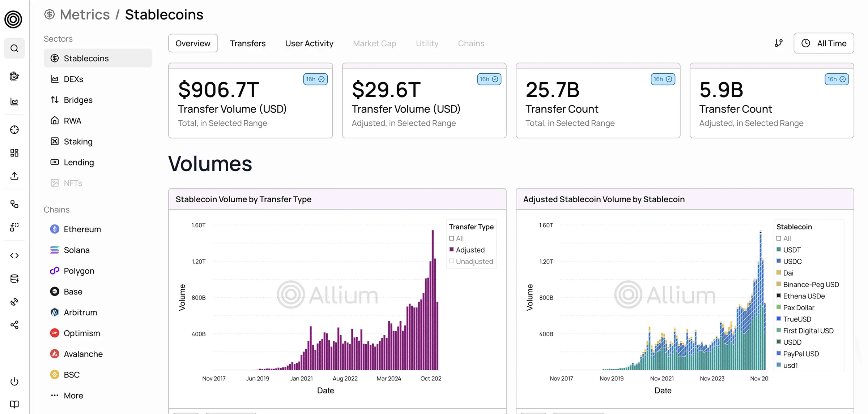Click the USDC color swatch in the legend
The height and width of the screenshot is (414, 868).
(778, 261)
